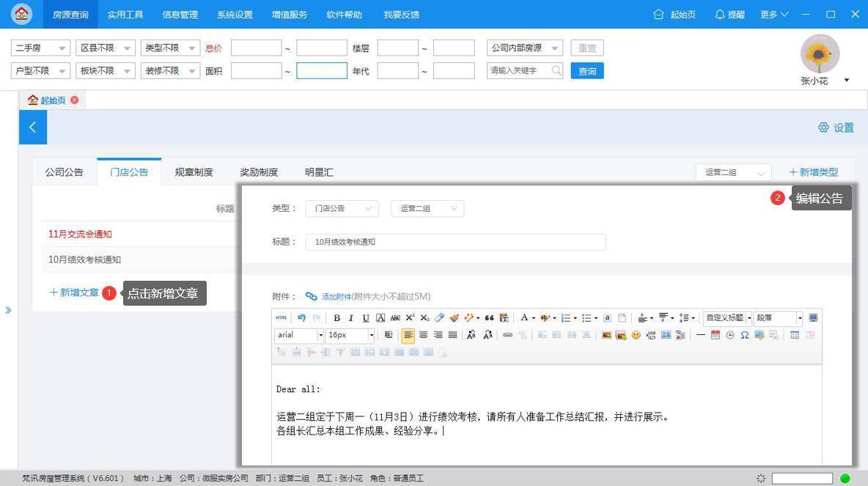Open the 门店公告 type dropdown
The height and width of the screenshot is (486, 868).
342,208
